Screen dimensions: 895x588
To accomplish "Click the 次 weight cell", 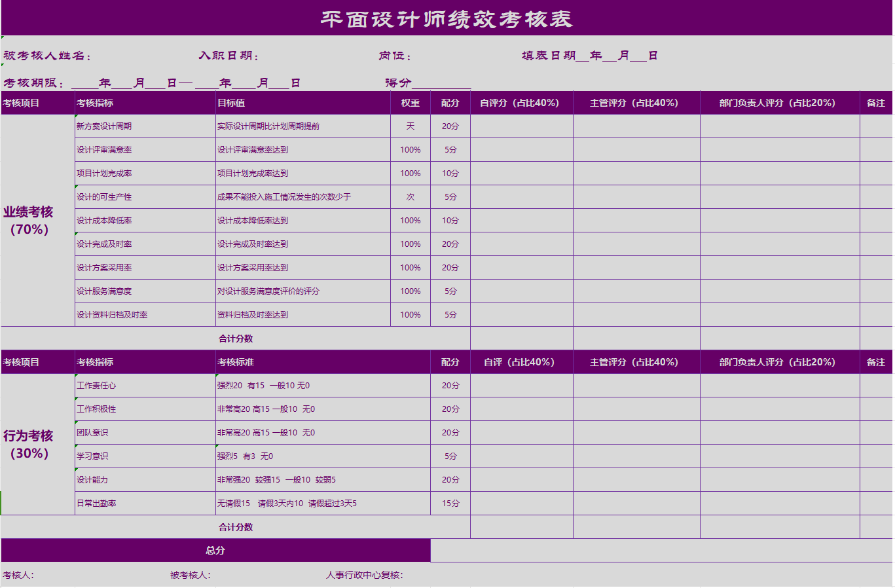I will [411, 197].
